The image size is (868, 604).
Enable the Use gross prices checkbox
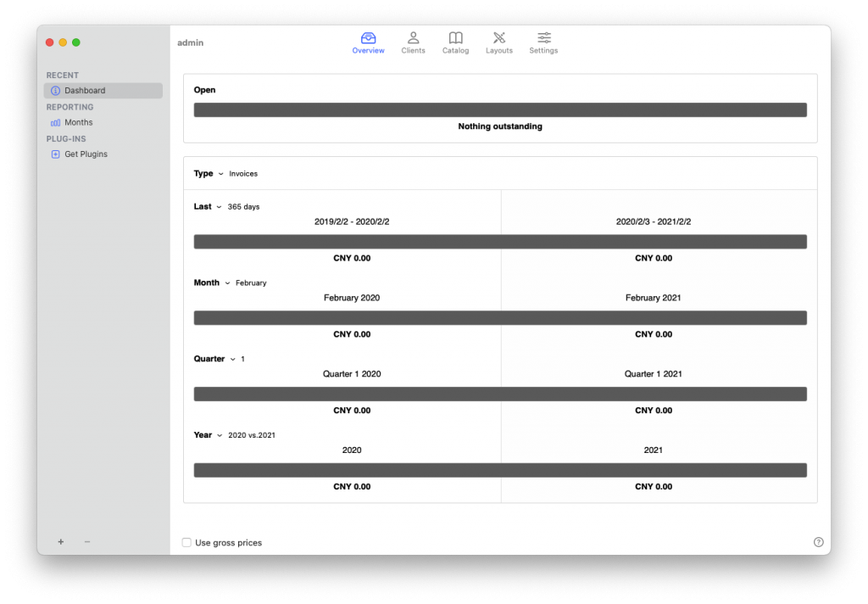(186, 542)
